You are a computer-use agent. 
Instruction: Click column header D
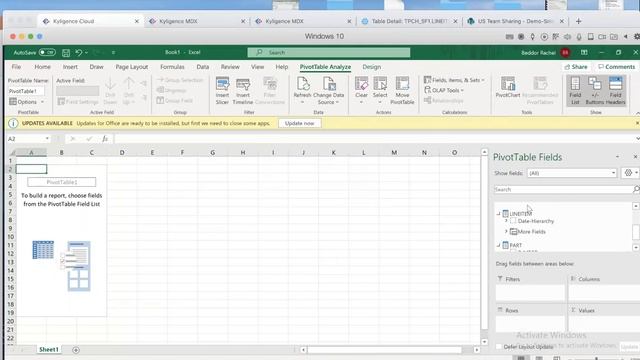pyautogui.click(x=122, y=153)
